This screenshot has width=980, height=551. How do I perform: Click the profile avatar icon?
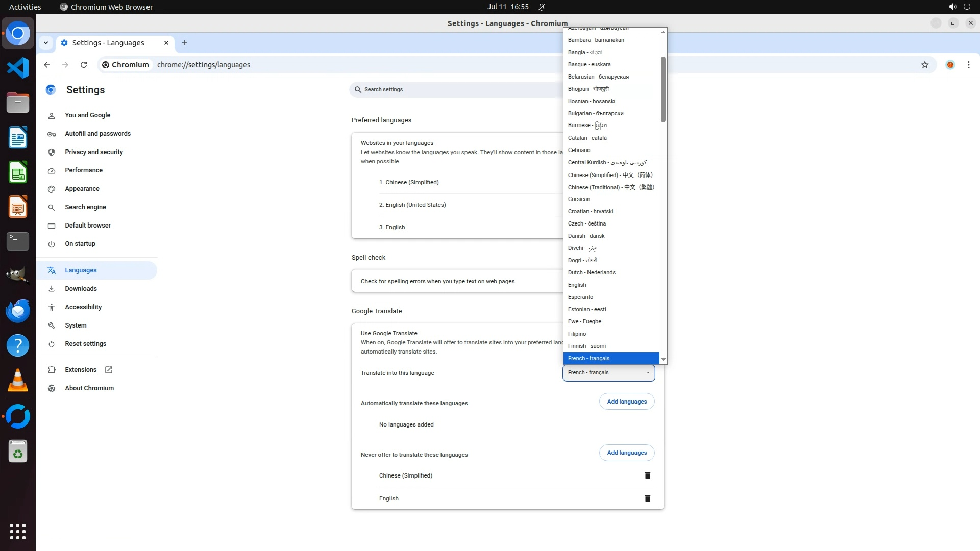(x=950, y=65)
